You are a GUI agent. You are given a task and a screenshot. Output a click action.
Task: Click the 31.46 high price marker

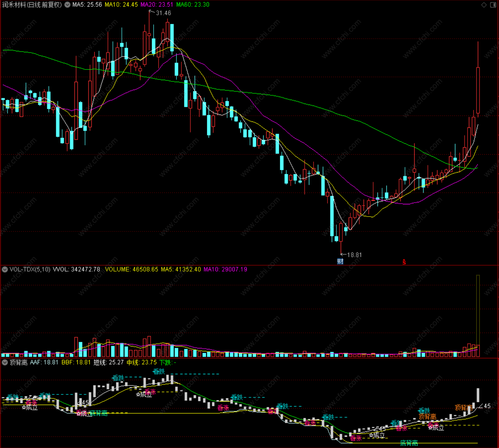tap(163, 13)
